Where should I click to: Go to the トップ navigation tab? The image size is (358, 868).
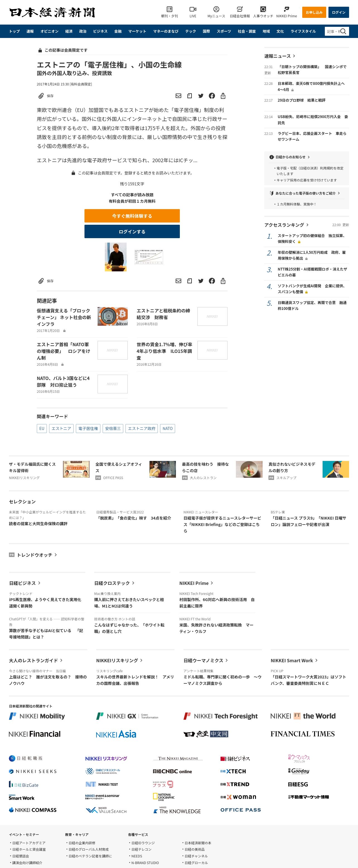[14, 31]
